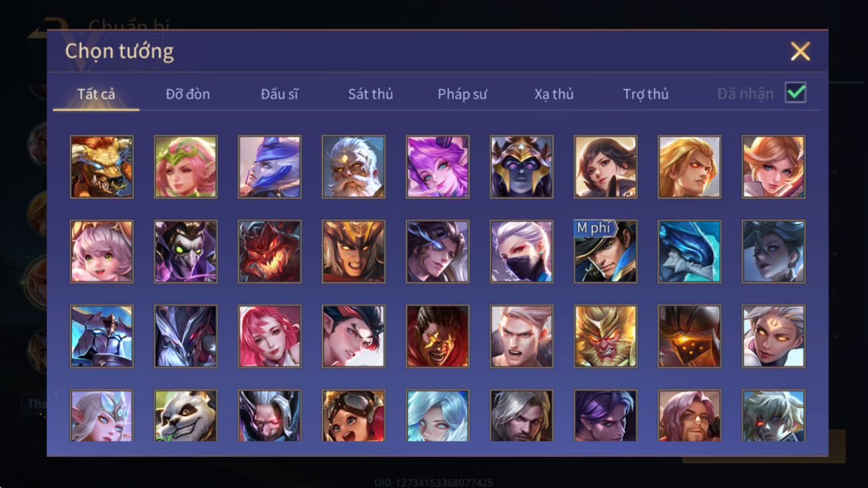Image resolution: width=868 pixels, height=488 pixels.
Task: Toggle the "Đã nhận" checkbox
Action: tap(795, 94)
